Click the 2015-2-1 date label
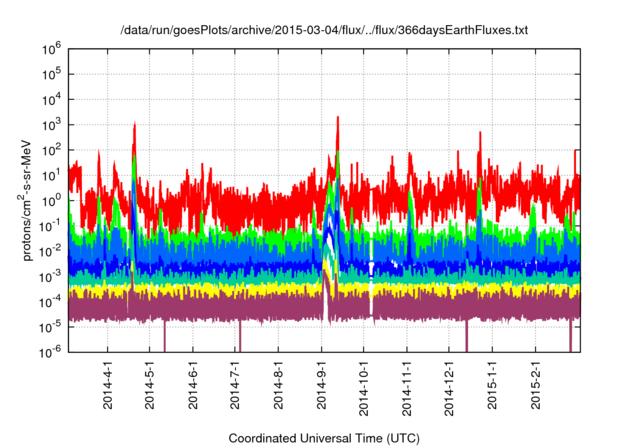Image resolution: width=640 pixels, height=448 pixels. click(536, 385)
